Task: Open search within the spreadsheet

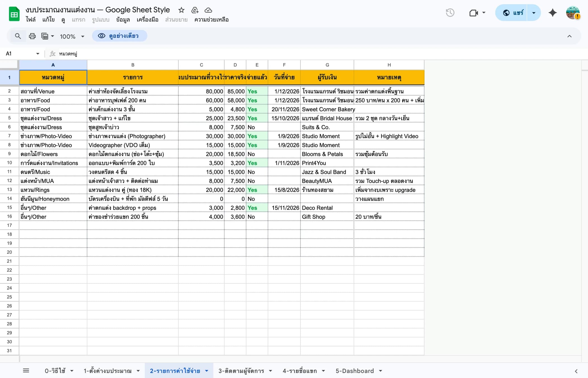Action: [x=18, y=36]
